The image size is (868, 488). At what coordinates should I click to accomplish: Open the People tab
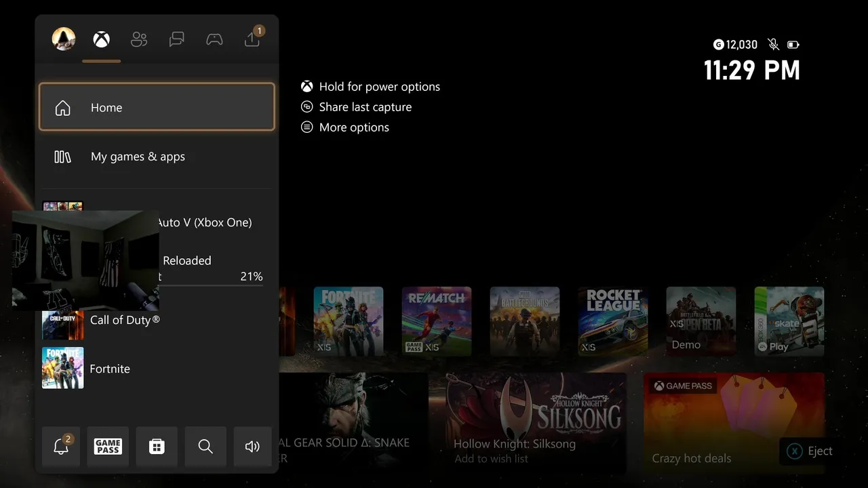[x=139, y=40]
